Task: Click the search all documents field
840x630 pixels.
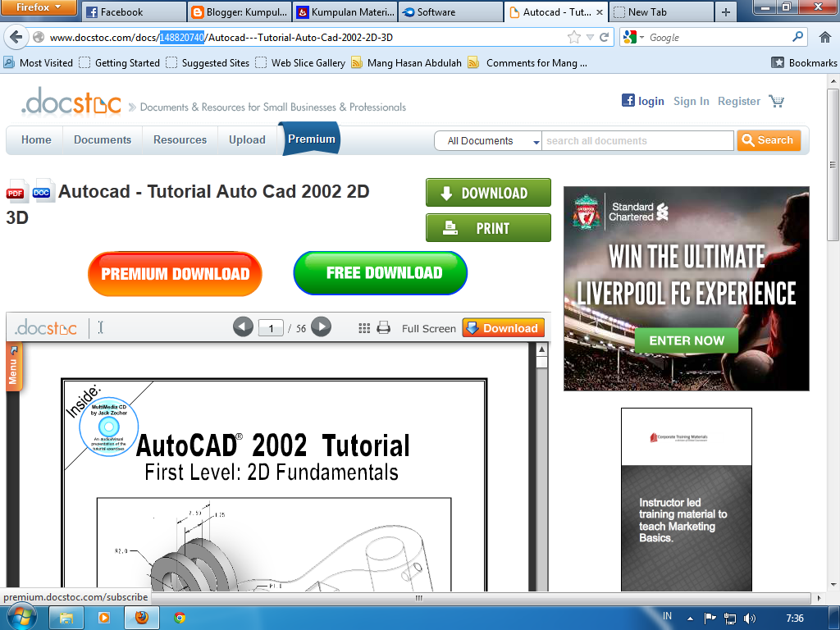Action: 637,141
